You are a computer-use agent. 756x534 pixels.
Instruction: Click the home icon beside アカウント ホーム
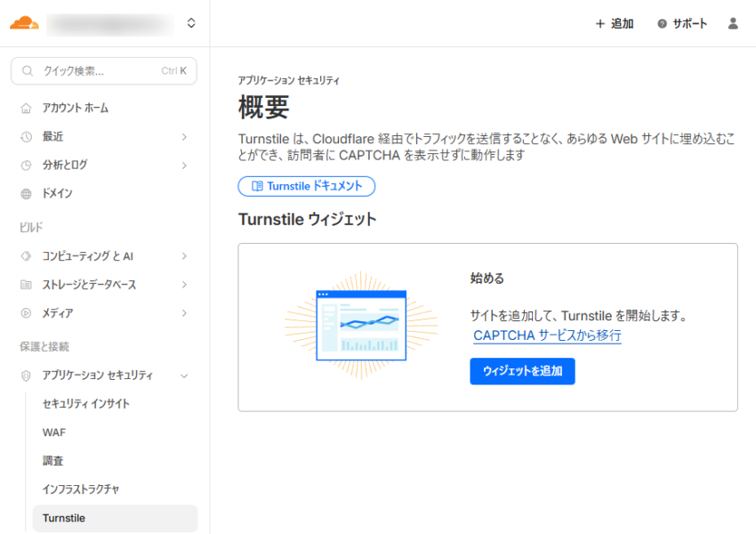click(26, 109)
